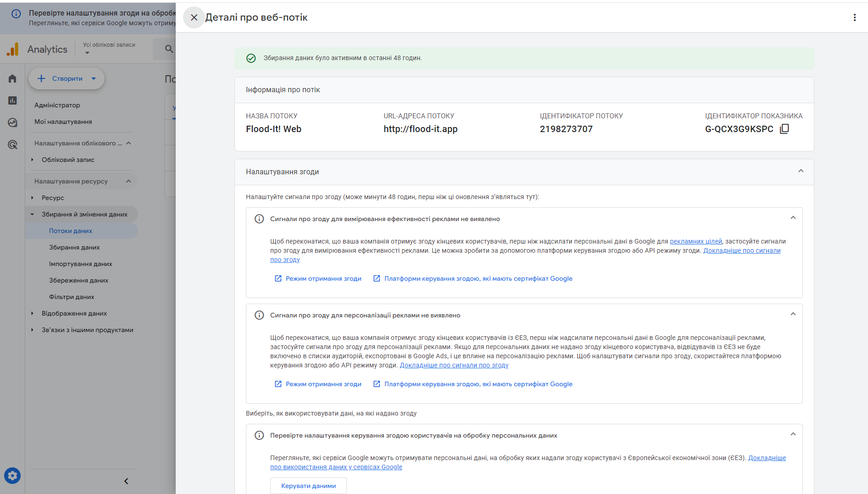Open the рекламних цілей link
The width and height of the screenshot is (868, 494).
(x=696, y=241)
